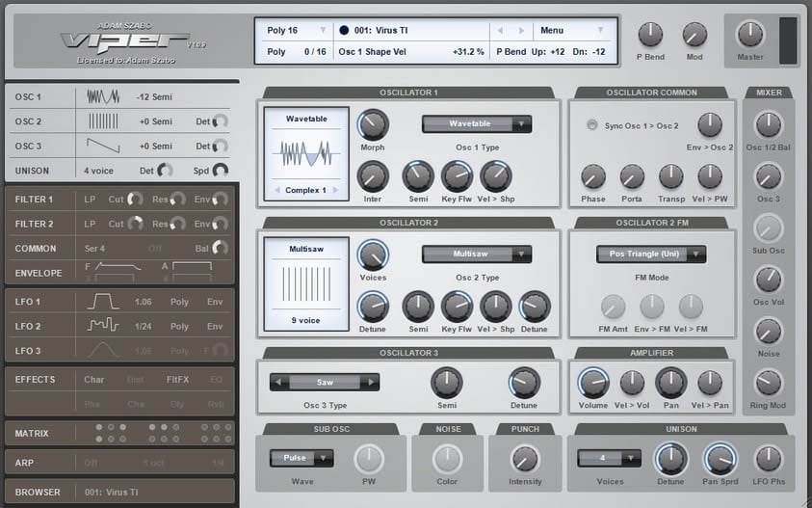Image resolution: width=812 pixels, height=508 pixels.
Task: Toggle first dot in the MATRIX row
Action: pyautogui.click(x=99, y=427)
